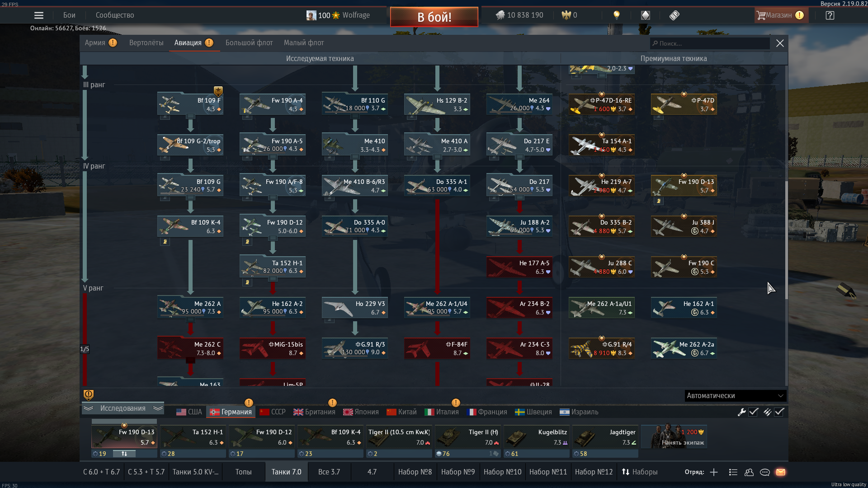The height and width of the screenshot is (488, 868).
Task: Open the Бои menu
Action: (x=69, y=15)
